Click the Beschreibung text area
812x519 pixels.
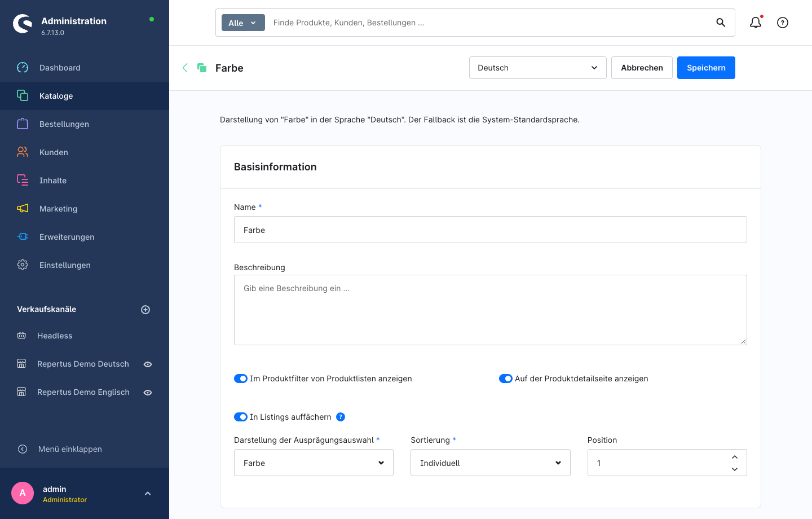click(x=491, y=310)
